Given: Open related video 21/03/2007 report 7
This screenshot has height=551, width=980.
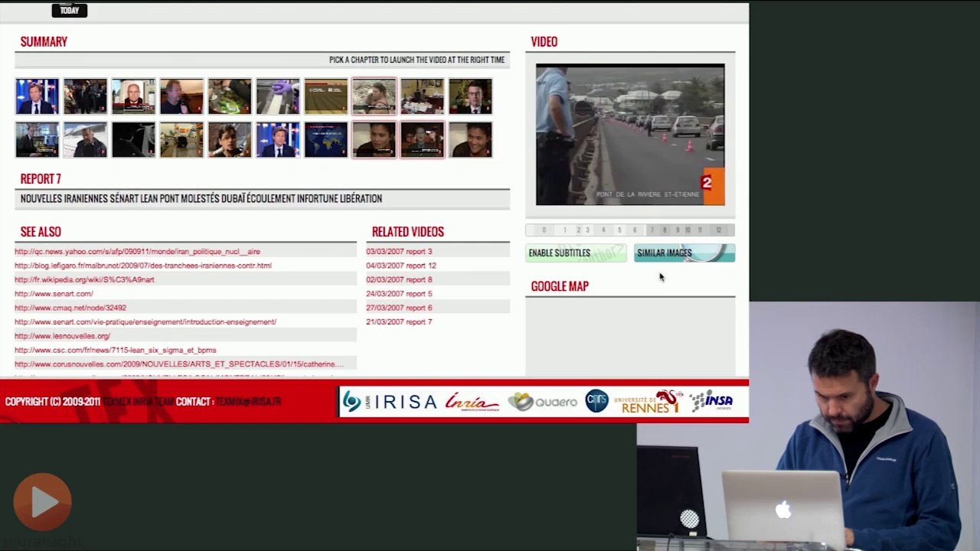Looking at the screenshot, I should pos(399,322).
